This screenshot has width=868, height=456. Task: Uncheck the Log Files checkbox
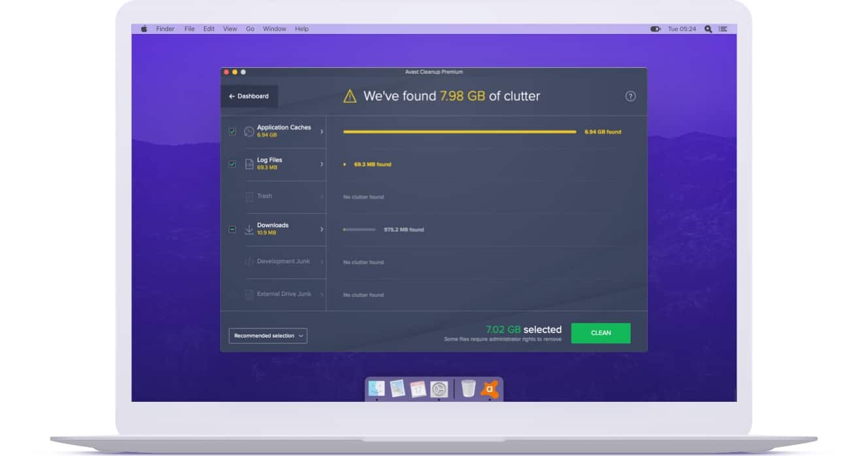[x=232, y=164]
